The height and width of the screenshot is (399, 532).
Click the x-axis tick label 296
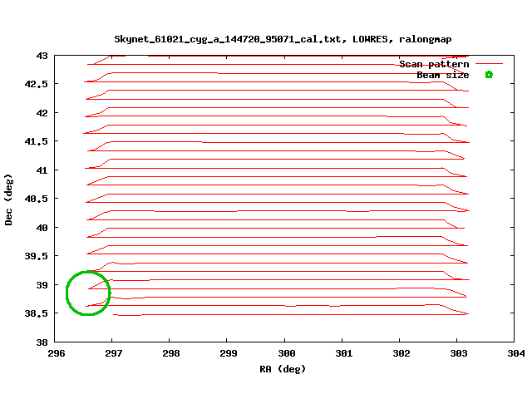(57, 353)
